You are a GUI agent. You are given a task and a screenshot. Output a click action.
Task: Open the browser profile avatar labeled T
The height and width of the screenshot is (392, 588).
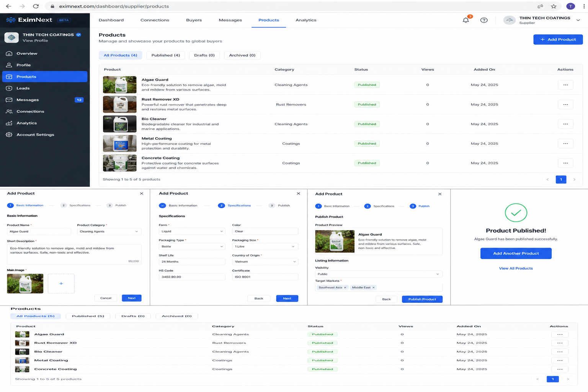point(570,6)
